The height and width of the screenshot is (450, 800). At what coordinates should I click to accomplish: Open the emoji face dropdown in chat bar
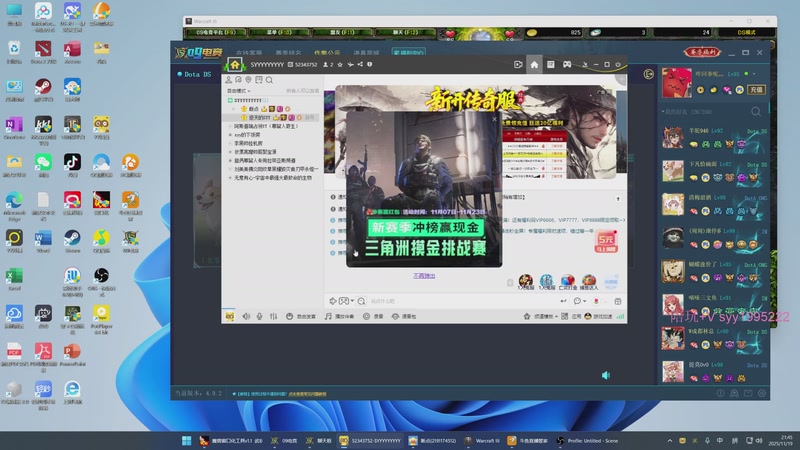point(346,302)
